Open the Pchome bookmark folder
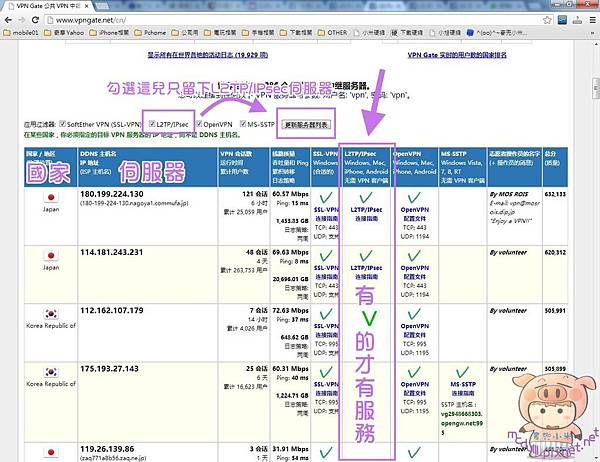The height and width of the screenshot is (462, 600). coord(150,33)
